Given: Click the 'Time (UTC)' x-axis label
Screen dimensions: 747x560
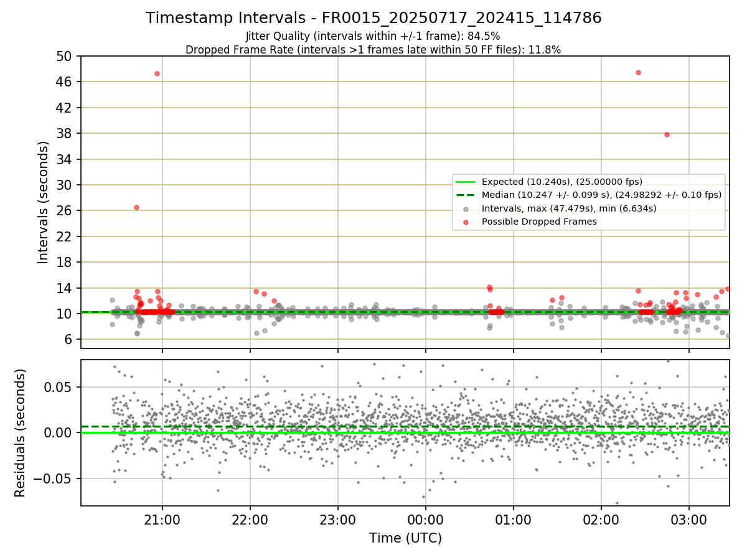Looking at the screenshot, I should click(405, 538).
